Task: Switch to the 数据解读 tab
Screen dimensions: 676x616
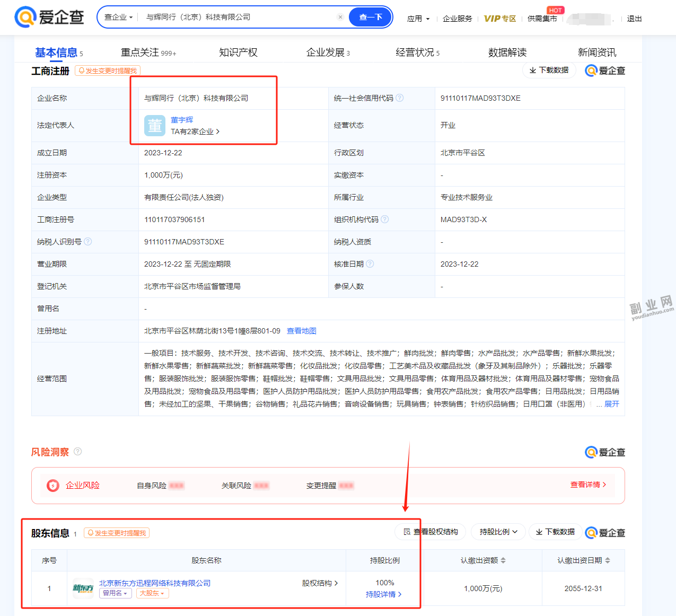Action: point(507,52)
